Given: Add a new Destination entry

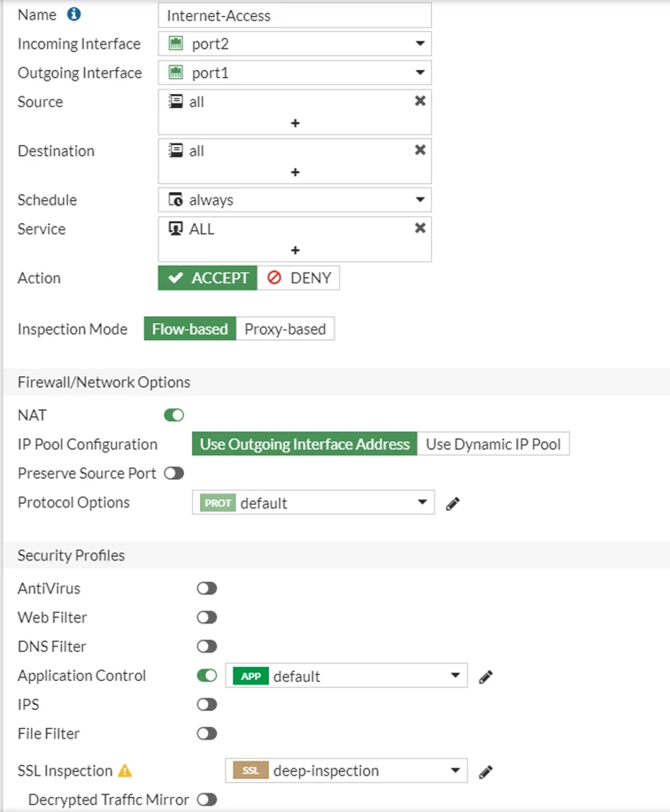Looking at the screenshot, I should point(295,172).
